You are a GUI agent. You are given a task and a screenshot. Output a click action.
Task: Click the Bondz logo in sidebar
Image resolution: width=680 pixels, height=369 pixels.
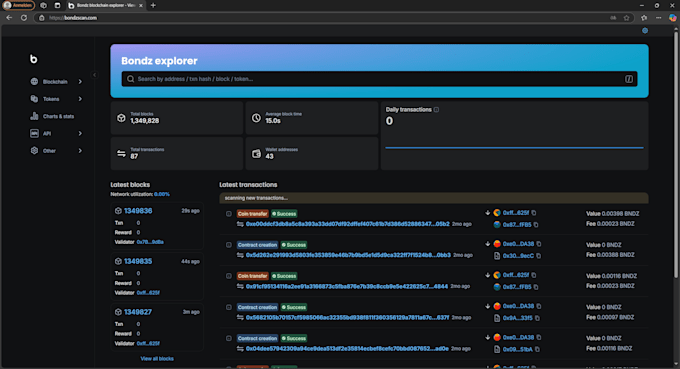pos(33,59)
